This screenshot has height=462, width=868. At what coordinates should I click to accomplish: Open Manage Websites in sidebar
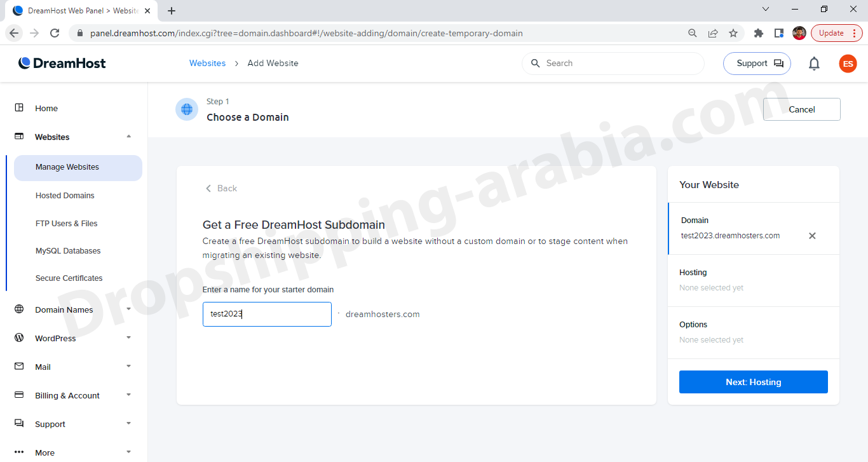[x=78, y=168]
